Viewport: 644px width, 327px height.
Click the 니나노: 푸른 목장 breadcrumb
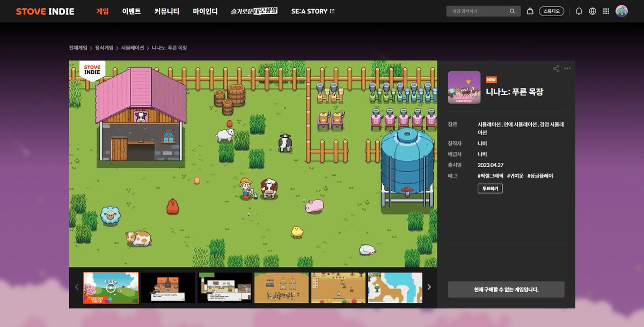point(170,48)
